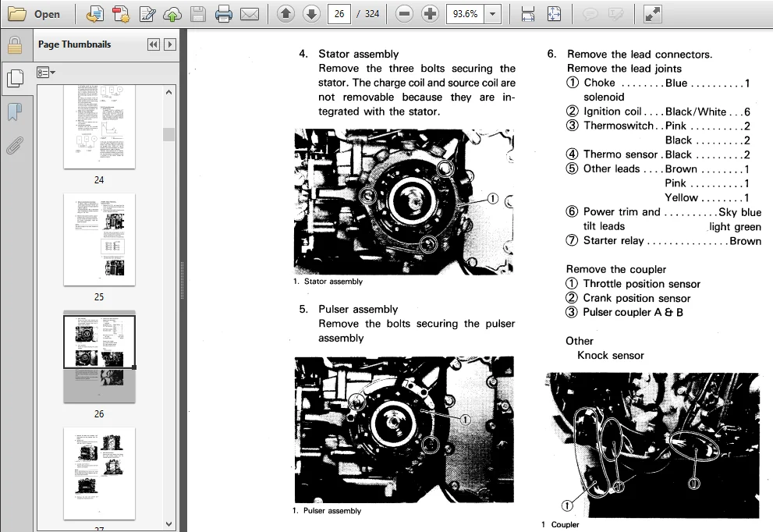
Task: Click the Save floppy disk icon
Action: pyautogui.click(x=197, y=14)
